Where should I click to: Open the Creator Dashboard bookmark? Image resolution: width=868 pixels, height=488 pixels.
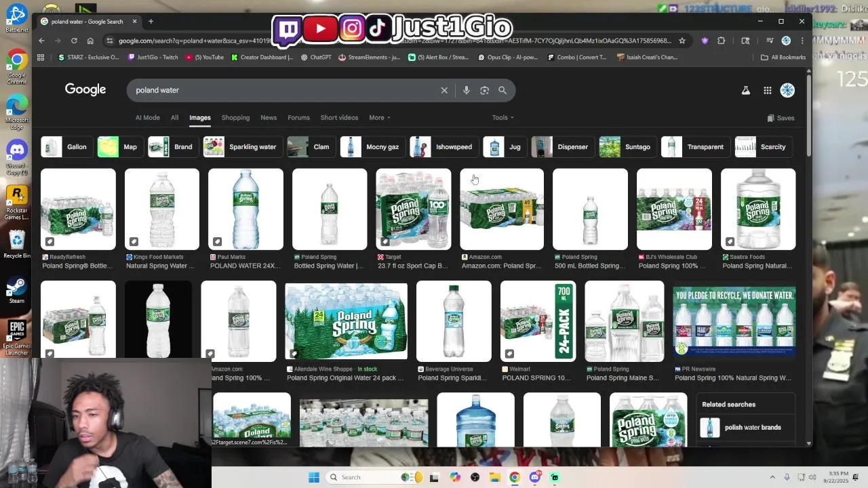(x=262, y=58)
